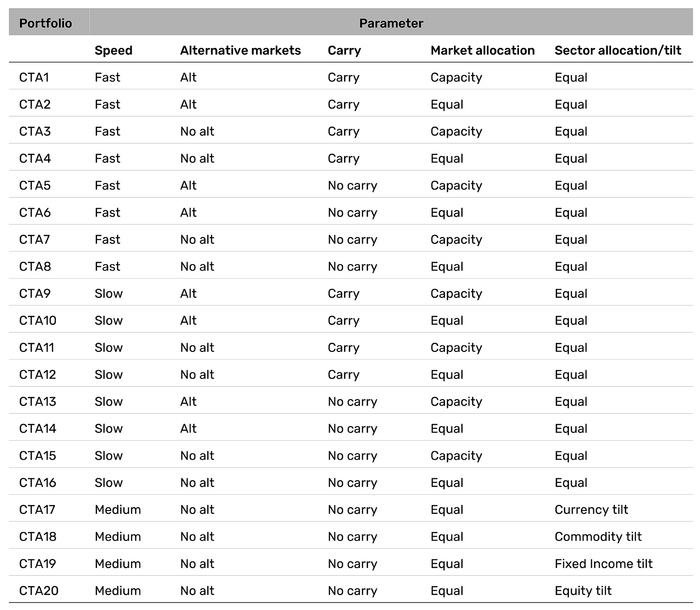
Task: Select the CTA5 row label
Action: (x=35, y=186)
